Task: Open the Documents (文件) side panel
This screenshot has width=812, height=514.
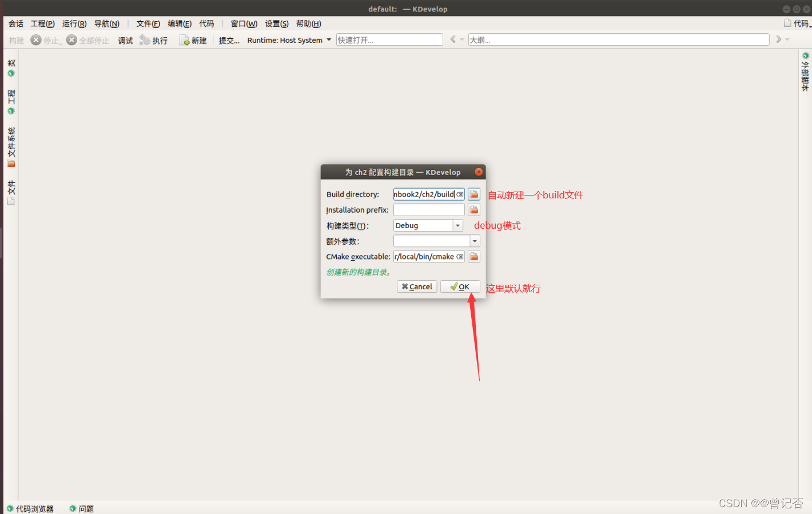Action: click(x=11, y=192)
